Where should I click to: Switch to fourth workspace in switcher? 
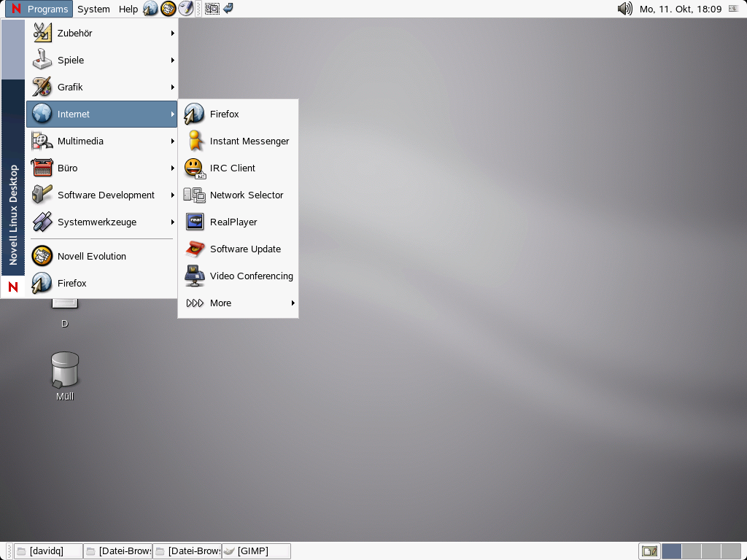[731, 551]
